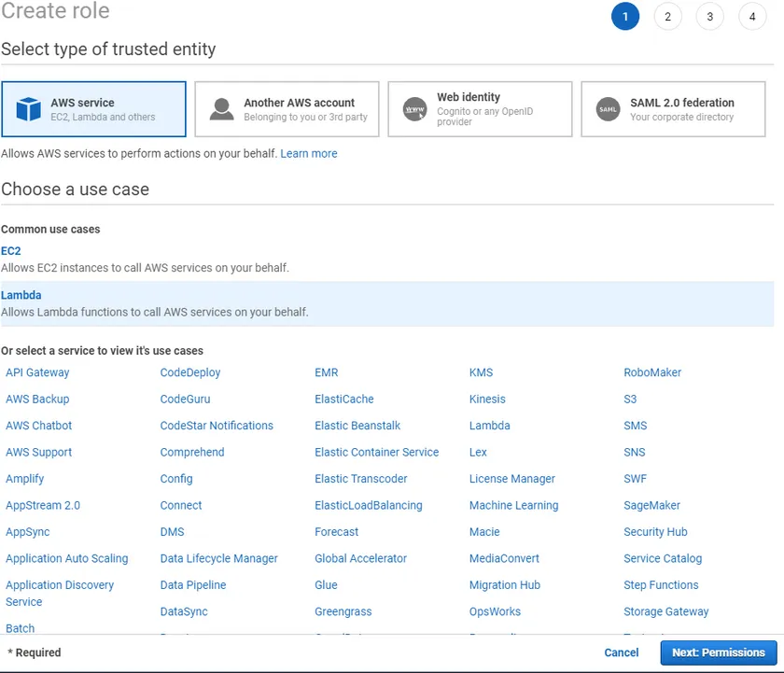Select Forecast service
The image size is (784, 673).
[x=337, y=532]
